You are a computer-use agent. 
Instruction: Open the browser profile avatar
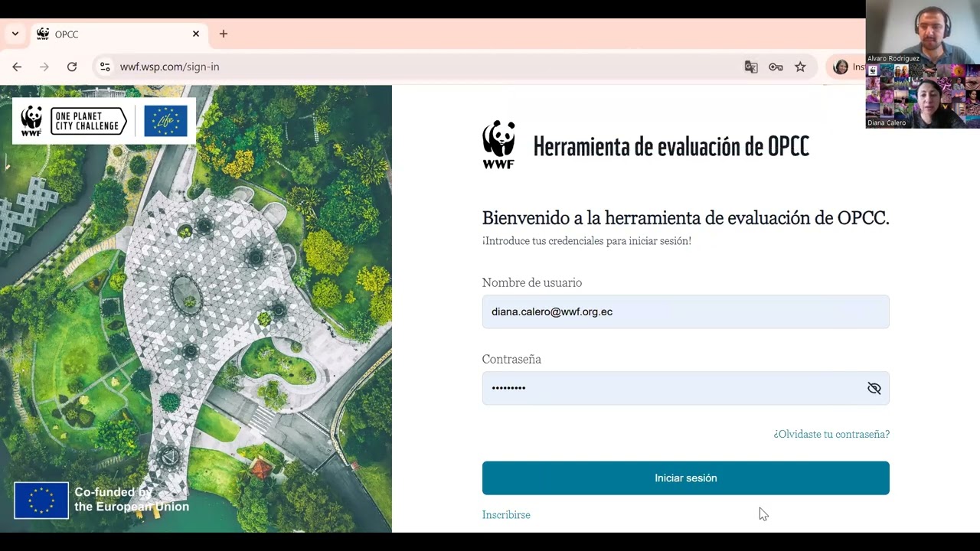841,67
